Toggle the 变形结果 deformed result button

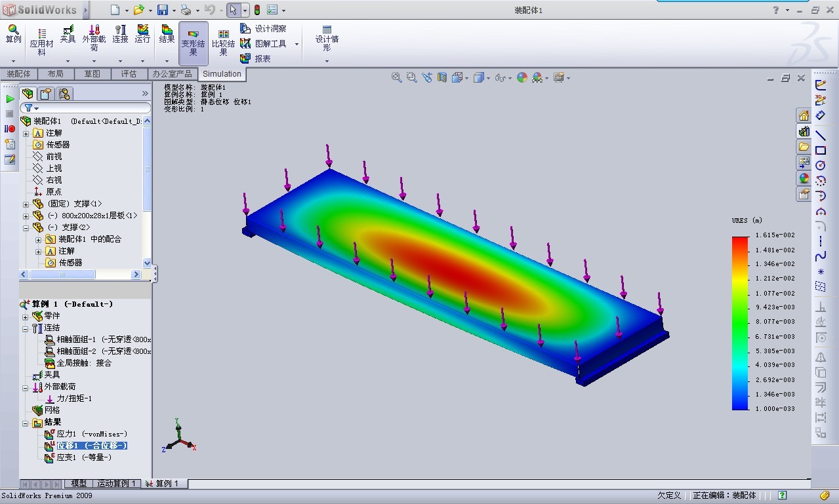pos(194,42)
